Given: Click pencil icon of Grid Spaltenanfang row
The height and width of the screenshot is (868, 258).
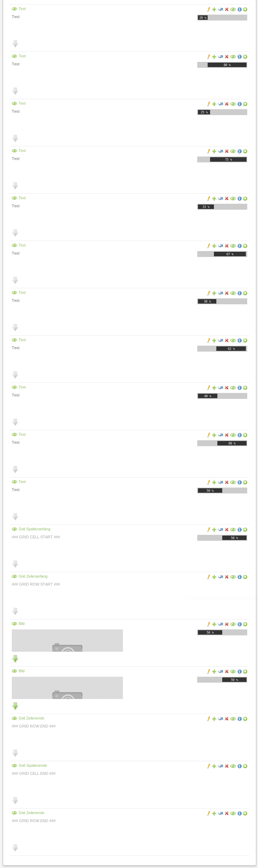Looking at the screenshot, I should (209, 530).
